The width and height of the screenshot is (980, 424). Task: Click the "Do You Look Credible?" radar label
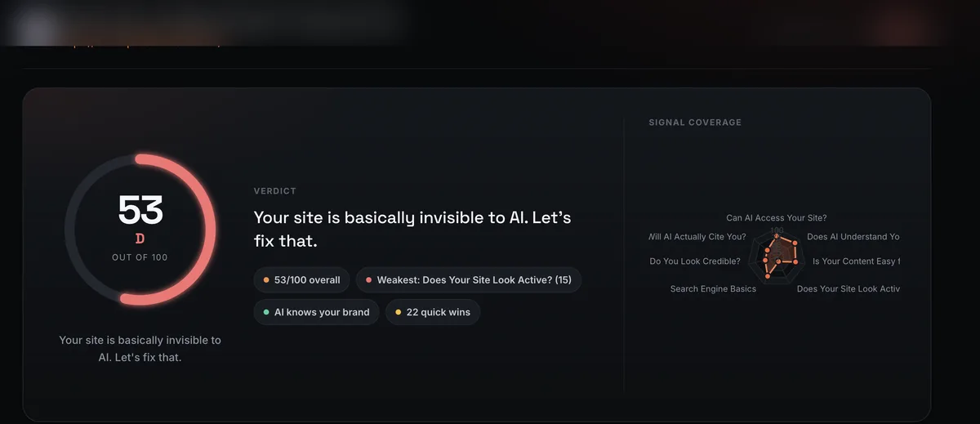695,261
